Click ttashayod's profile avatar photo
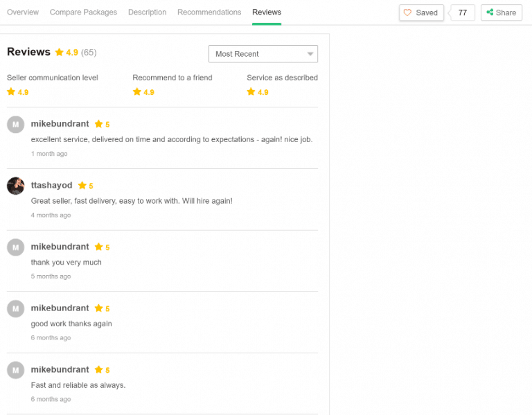The width and height of the screenshot is (532, 415). tap(16, 186)
